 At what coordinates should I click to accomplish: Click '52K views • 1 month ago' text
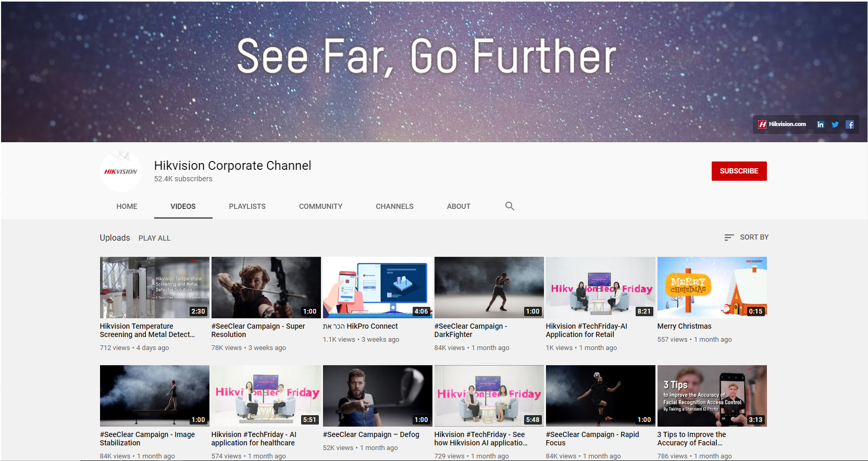point(361,448)
